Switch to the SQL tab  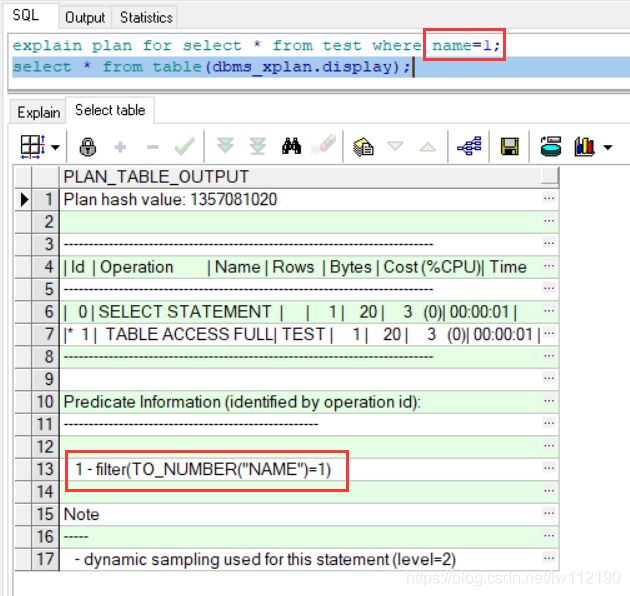coord(26,15)
